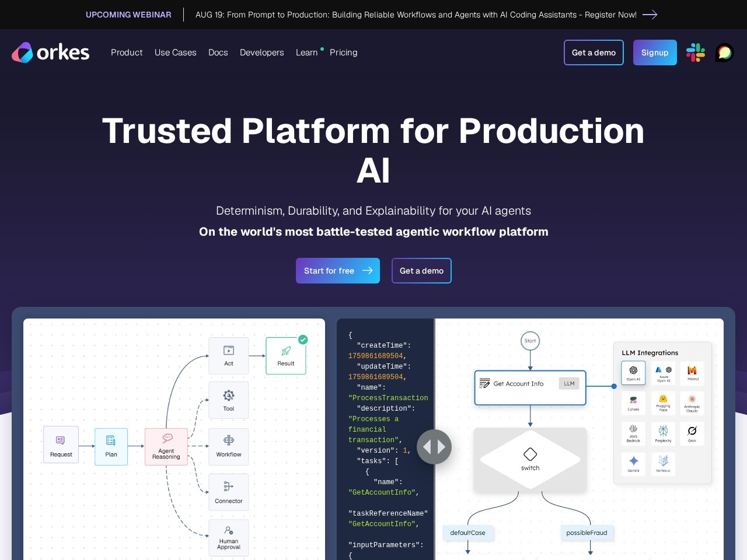Click the switch diamond node

tap(530, 459)
